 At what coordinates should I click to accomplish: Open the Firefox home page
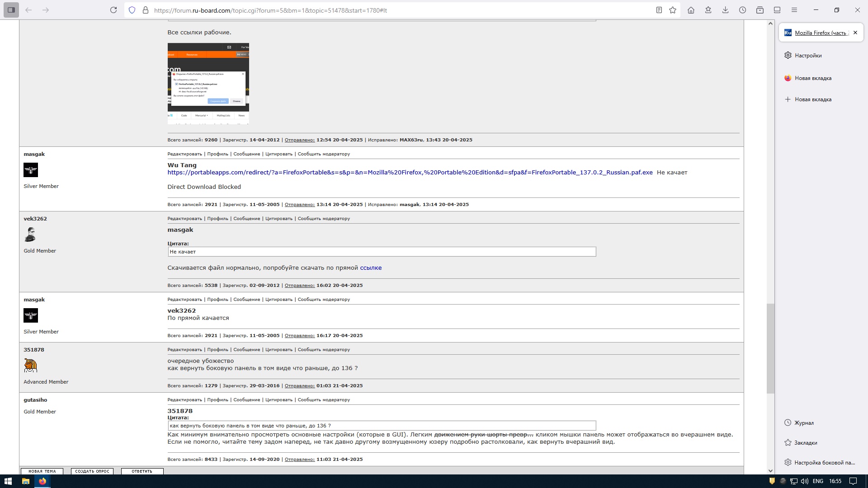691,10
